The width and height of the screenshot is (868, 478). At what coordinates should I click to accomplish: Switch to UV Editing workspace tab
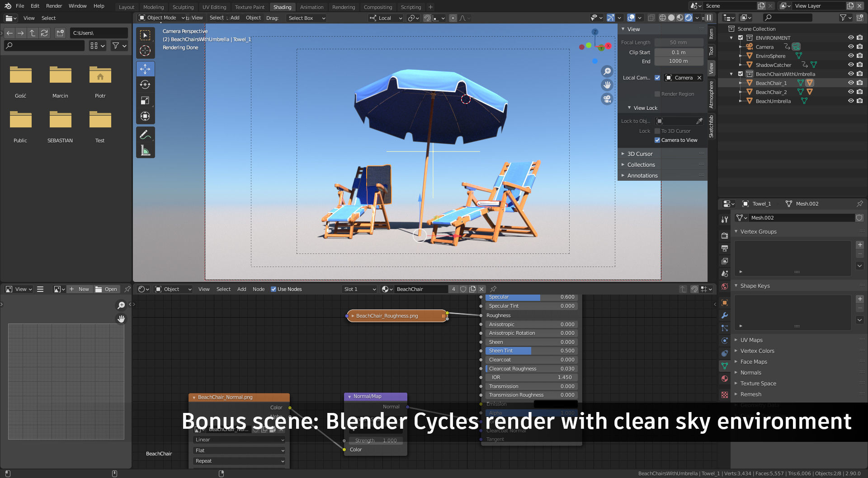coord(214,7)
